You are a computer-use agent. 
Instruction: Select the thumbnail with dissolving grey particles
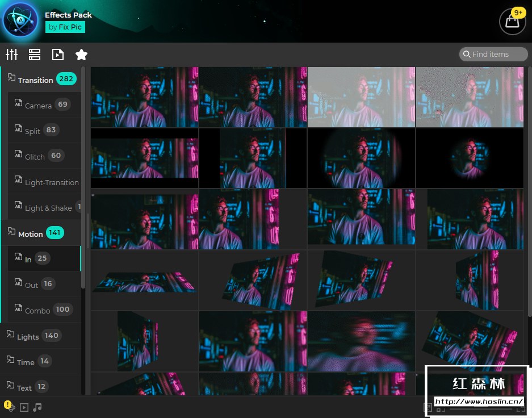point(470,97)
